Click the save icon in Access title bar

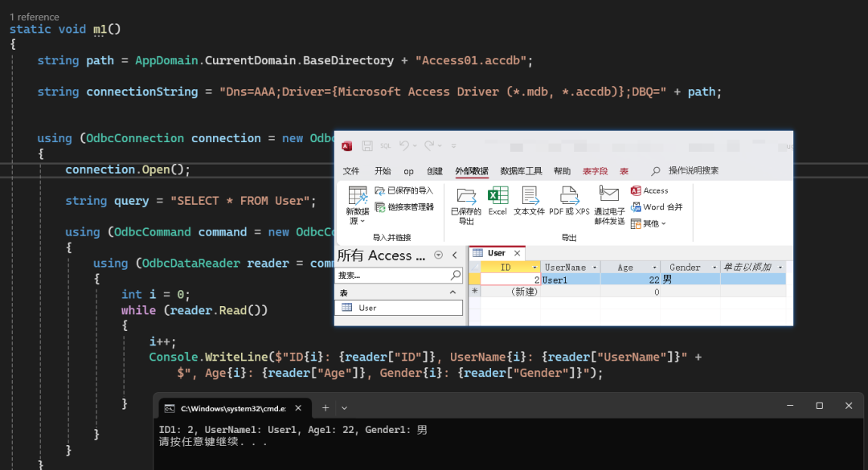point(366,146)
